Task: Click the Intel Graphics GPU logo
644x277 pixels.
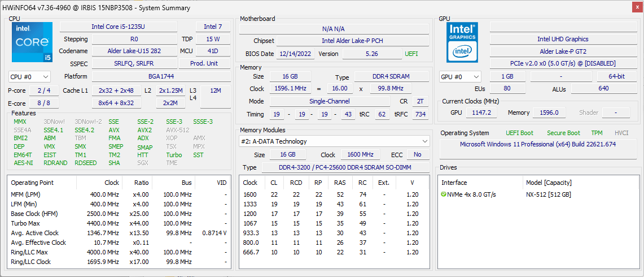Action: 462,42
